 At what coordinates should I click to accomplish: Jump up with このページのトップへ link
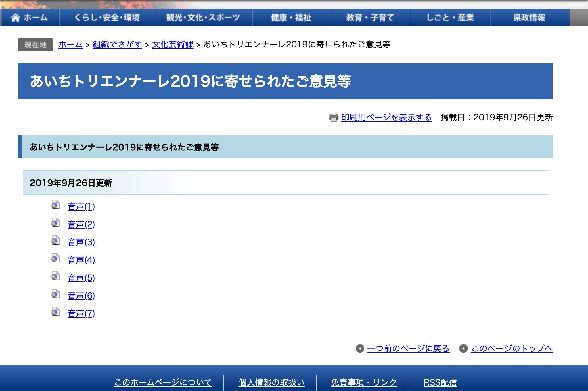click(x=512, y=348)
